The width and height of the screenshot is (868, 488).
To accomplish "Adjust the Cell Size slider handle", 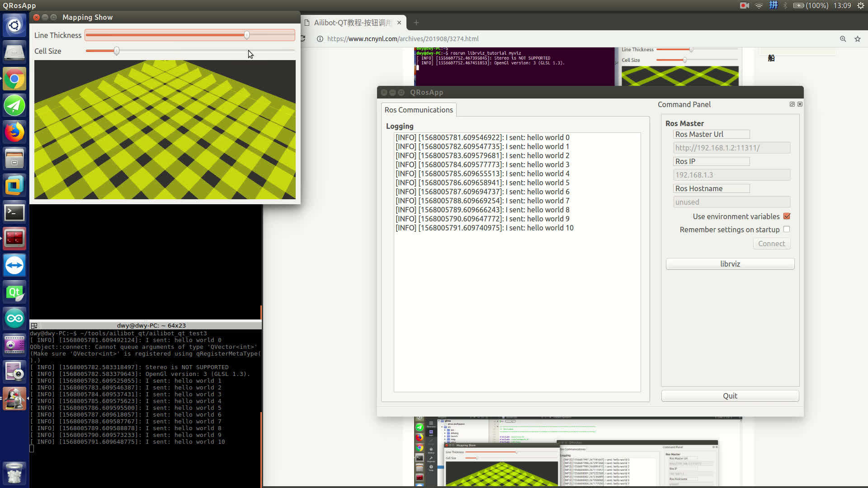I will pyautogui.click(x=117, y=51).
